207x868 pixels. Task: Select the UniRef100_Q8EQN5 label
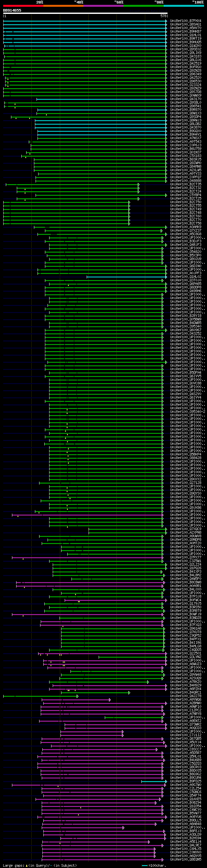point(186,860)
